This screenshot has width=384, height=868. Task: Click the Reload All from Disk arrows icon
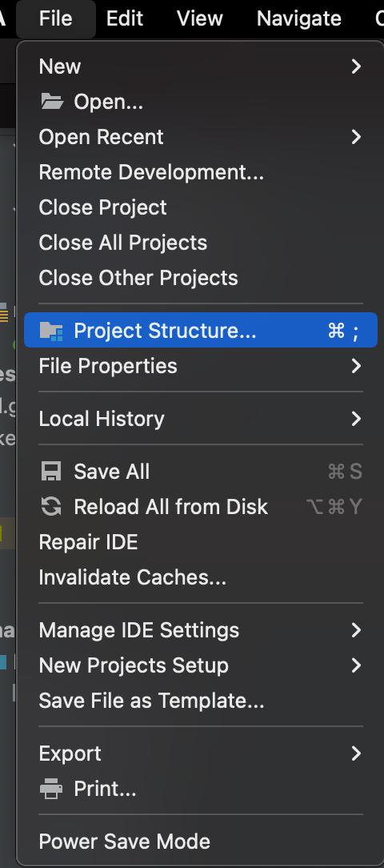[51, 507]
